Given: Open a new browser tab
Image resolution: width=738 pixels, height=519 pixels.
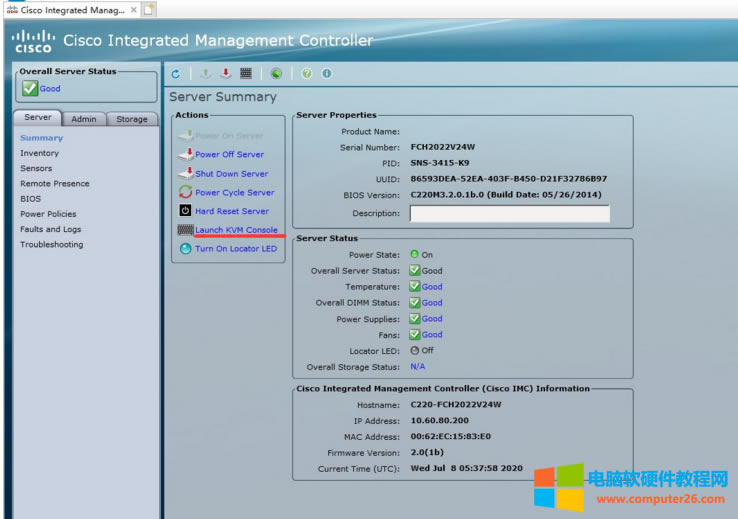Looking at the screenshot, I should point(149,9).
